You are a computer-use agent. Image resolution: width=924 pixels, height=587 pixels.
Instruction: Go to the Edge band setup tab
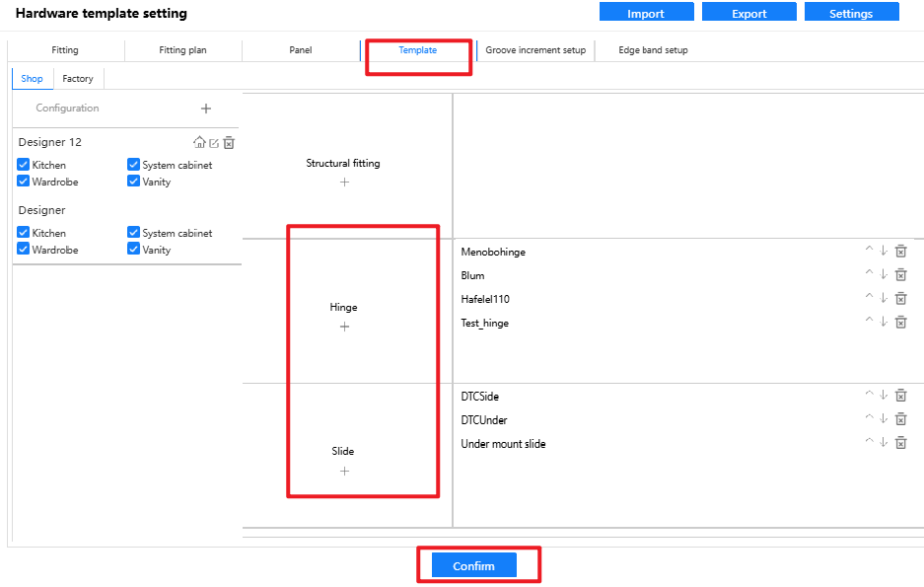coord(653,50)
